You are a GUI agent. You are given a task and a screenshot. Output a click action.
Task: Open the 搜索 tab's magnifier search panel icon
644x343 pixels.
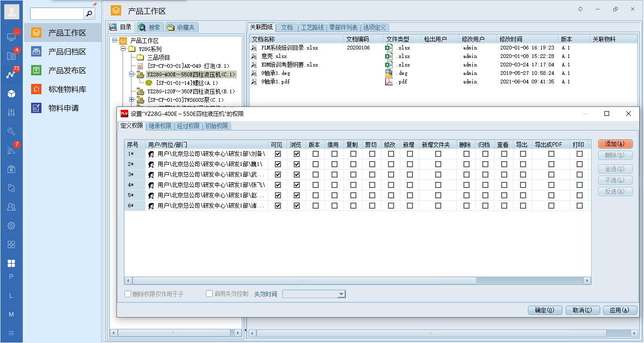(x=142, y=27)
